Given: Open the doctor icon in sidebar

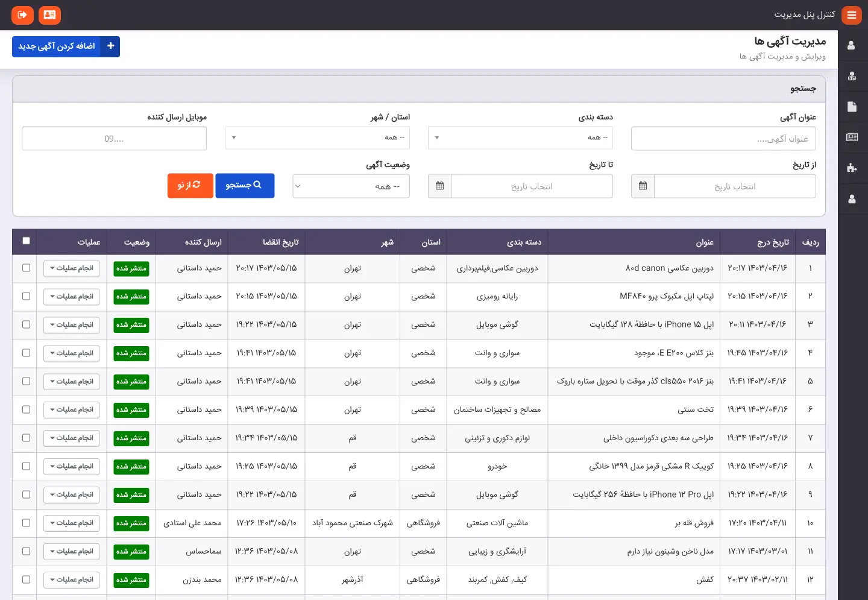Looking at the screenshot, I should click(852, 76).
